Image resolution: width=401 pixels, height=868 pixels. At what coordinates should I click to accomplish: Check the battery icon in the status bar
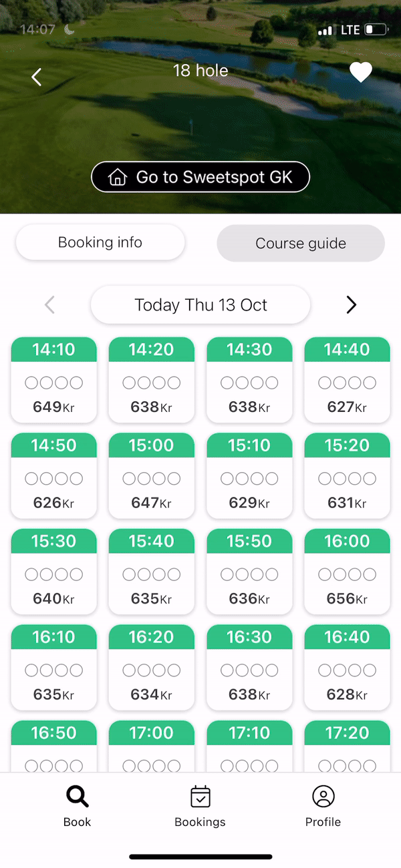click(x=378, y=30)
